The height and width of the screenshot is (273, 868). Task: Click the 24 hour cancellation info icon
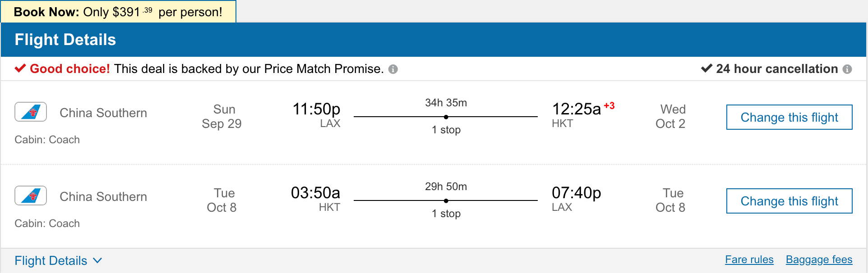(847, 69)
